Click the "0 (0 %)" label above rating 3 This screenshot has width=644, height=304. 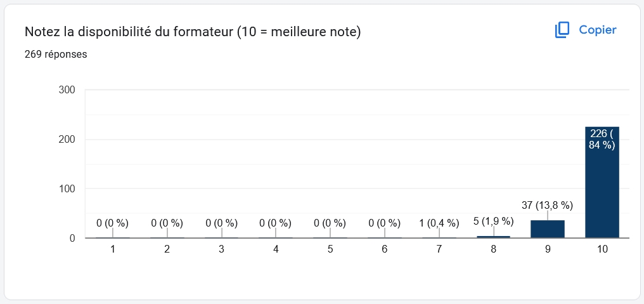click(x=221, y=223)
